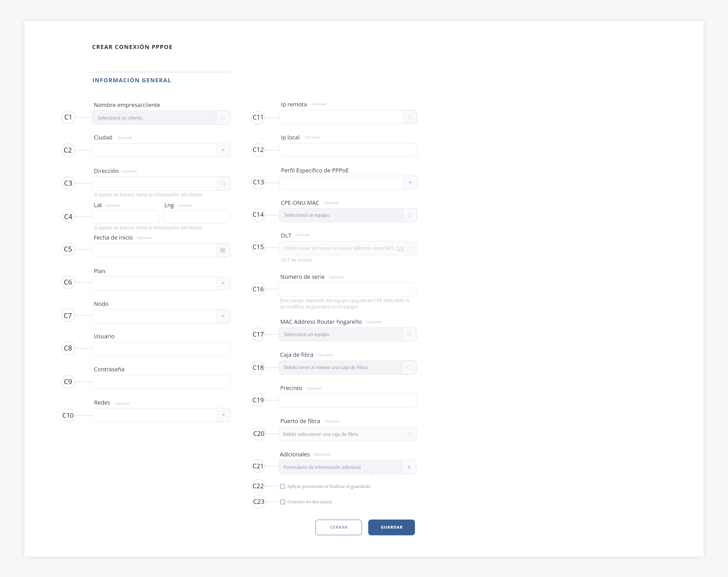Click into the Contraseña input
The width and height of the screenshot is (728, 577).
click(x=161, y=382)
